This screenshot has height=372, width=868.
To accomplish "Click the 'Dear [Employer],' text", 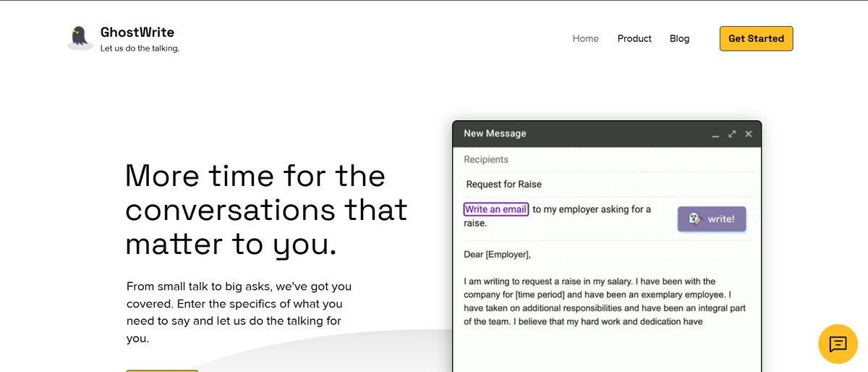I will (x=497, y=254).
